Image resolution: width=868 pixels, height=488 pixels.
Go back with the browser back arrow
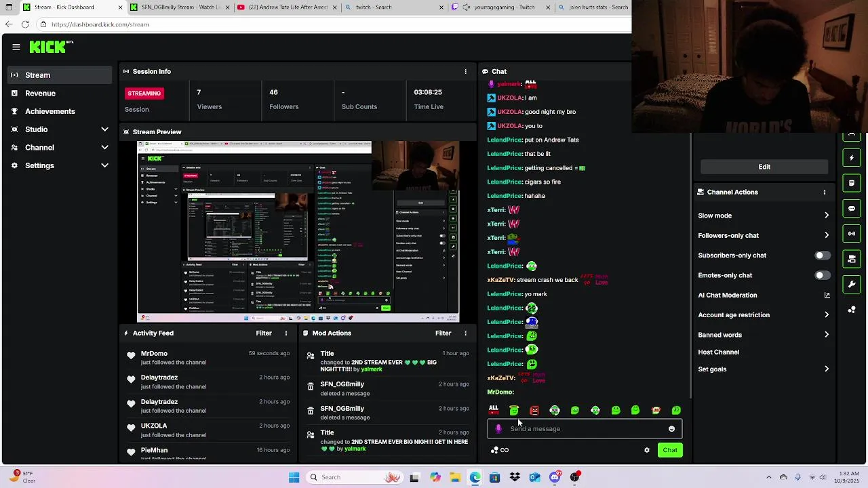[8, 24]
